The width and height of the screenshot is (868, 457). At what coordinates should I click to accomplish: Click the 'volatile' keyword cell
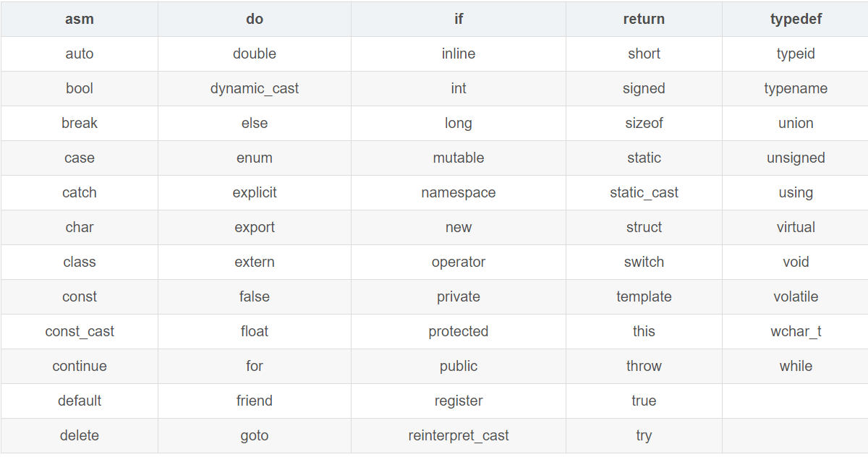(x=796, y=297)
